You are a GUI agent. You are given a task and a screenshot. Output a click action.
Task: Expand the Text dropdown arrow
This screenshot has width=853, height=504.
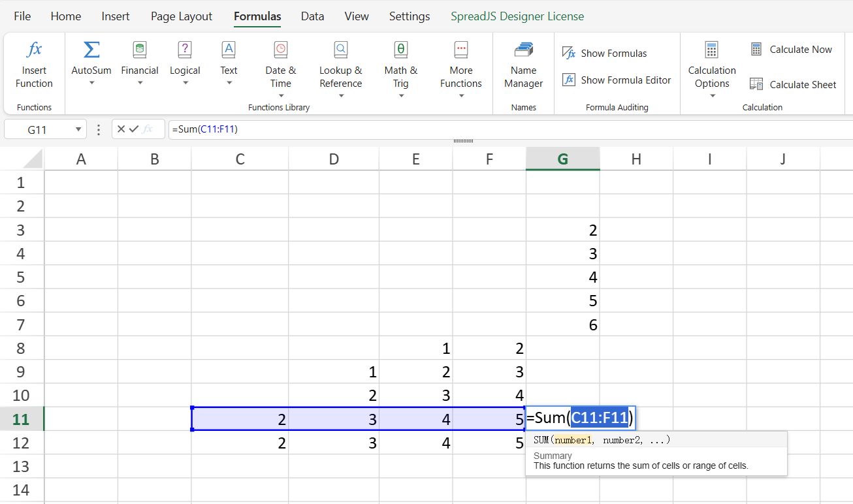[229, 83]
